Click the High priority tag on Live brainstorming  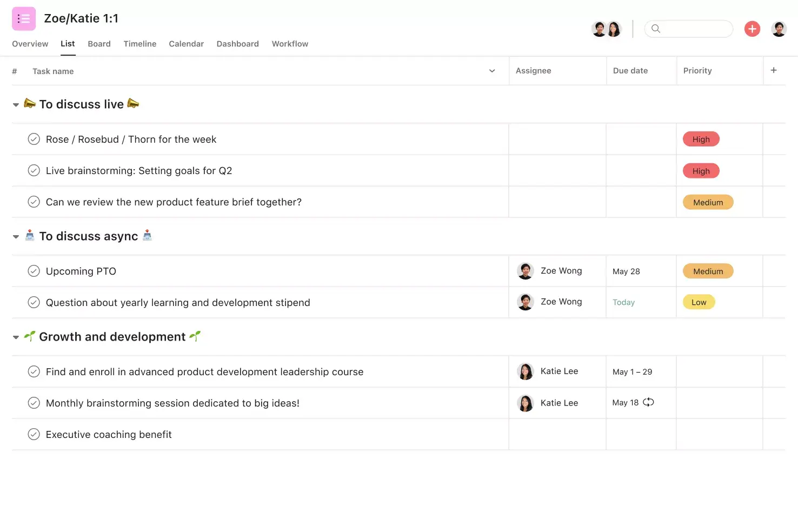click(701, 170)
